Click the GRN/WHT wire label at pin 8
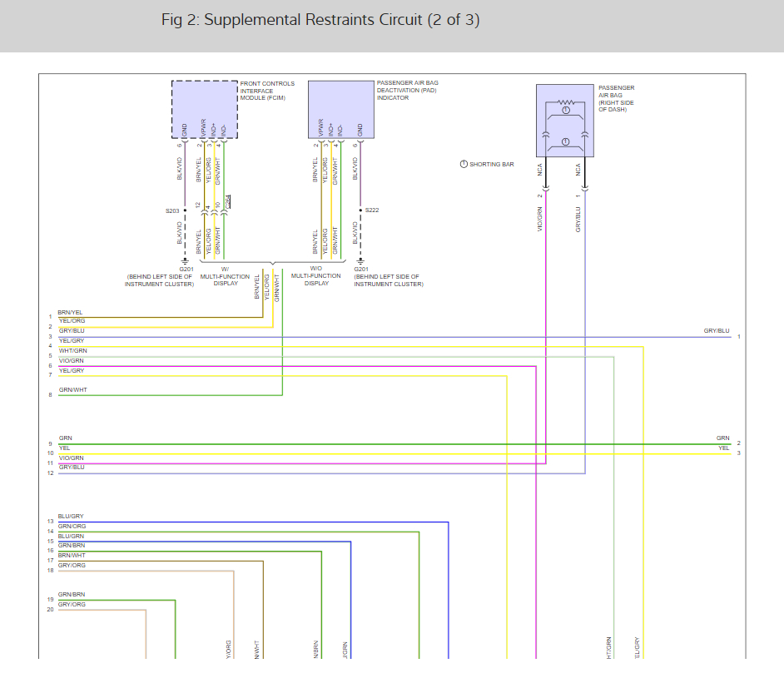 [73, 389]
